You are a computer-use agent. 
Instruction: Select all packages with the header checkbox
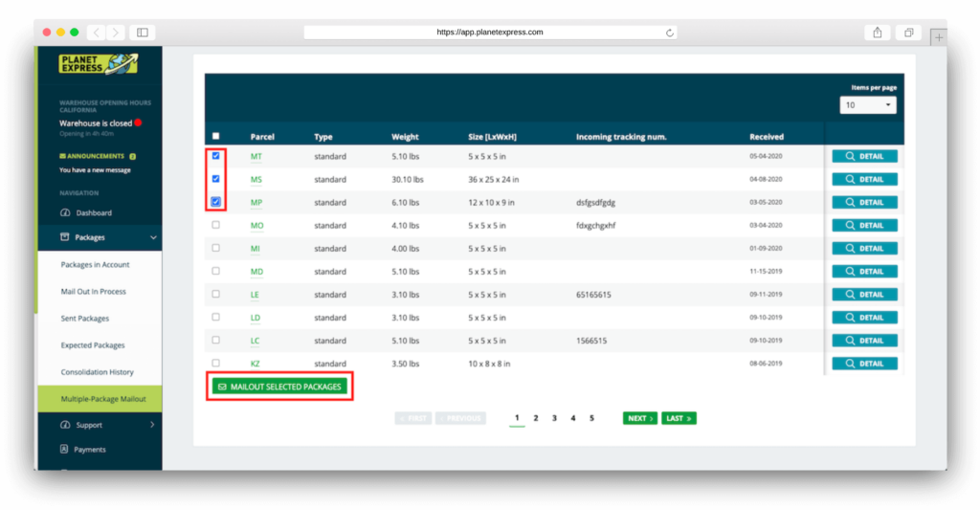[x=215, y=136]
